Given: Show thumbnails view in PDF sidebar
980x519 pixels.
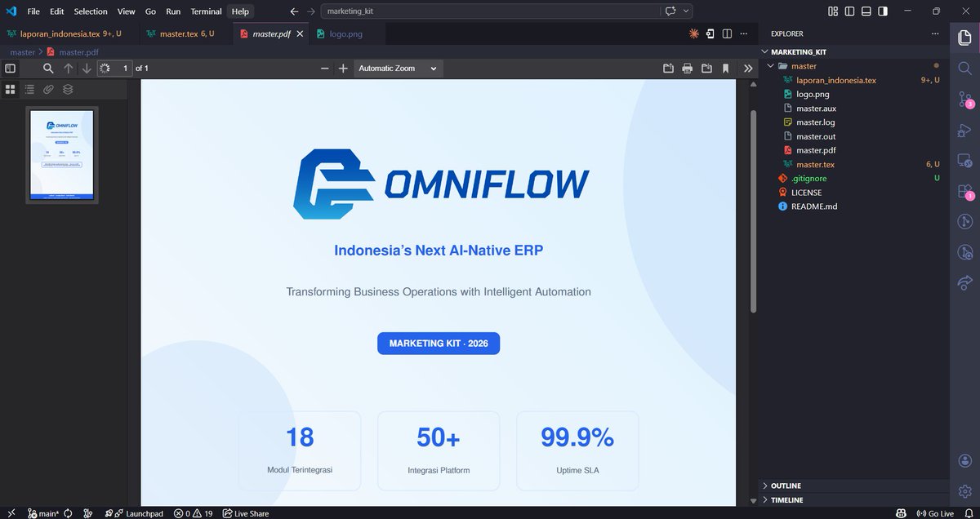Looking at the screenshot, I should [11, 89].
